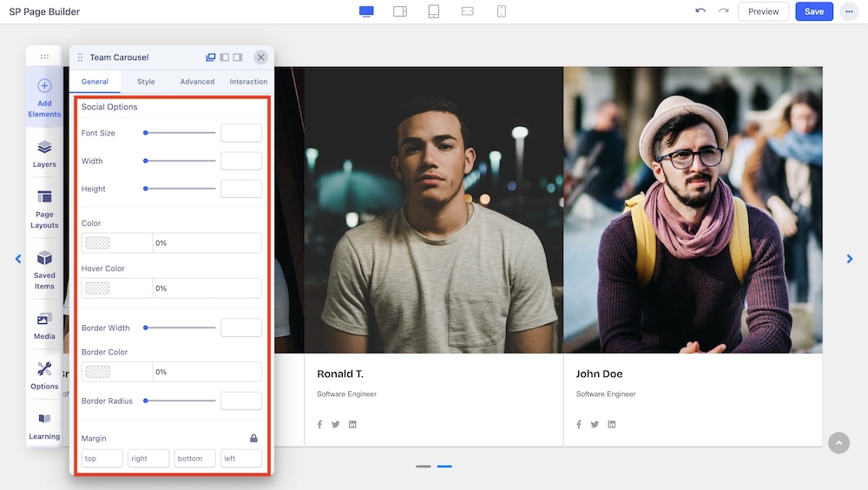Open the Layers sidebar item

tap(44, 153)
